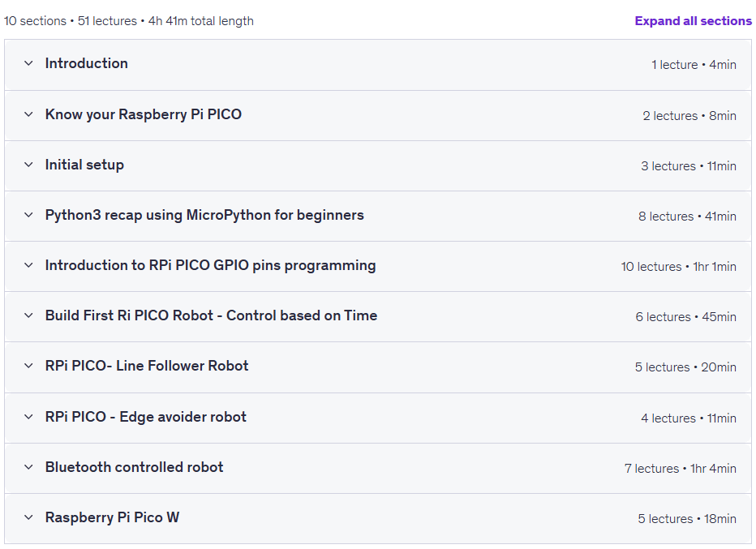Expand the Introduction section chevron
Viewport: 756px width, 549px height.
click(x=28, y=63)
